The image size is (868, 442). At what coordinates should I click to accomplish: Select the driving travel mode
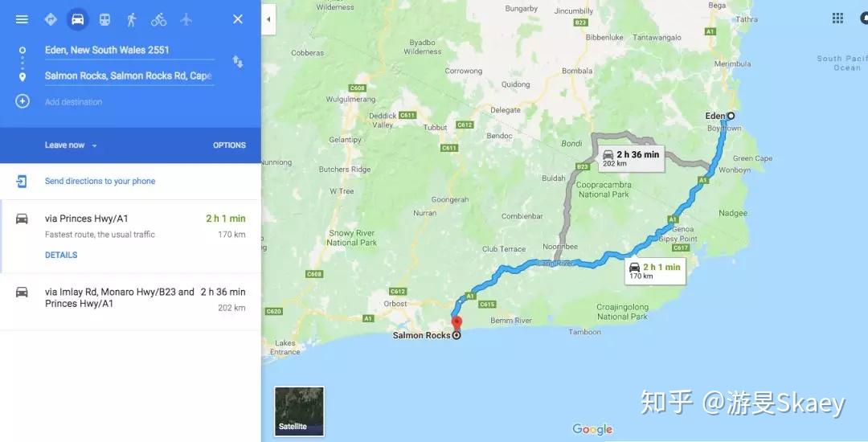pos(77,19)
